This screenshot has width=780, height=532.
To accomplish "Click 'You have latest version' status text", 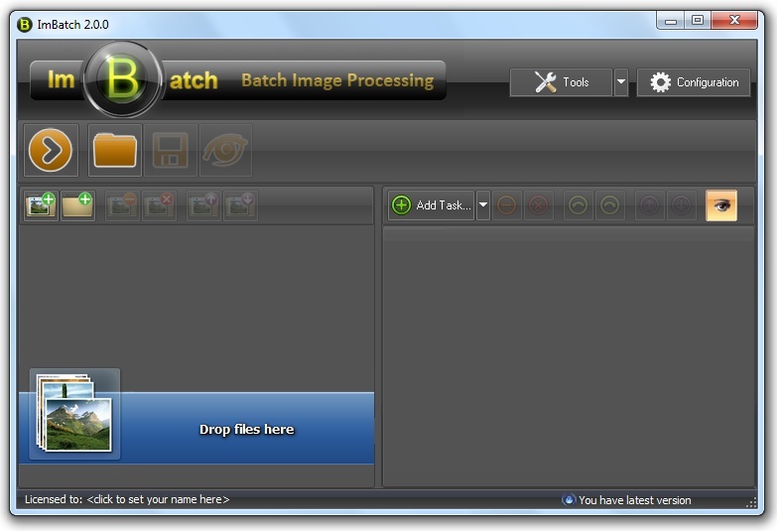I will (x=635, y=500).
